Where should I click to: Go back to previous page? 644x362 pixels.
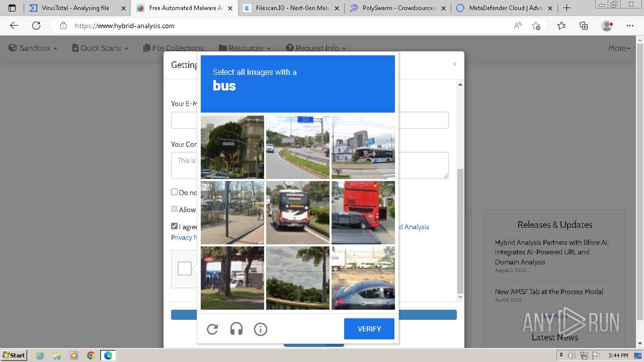[x=14, y=26]
